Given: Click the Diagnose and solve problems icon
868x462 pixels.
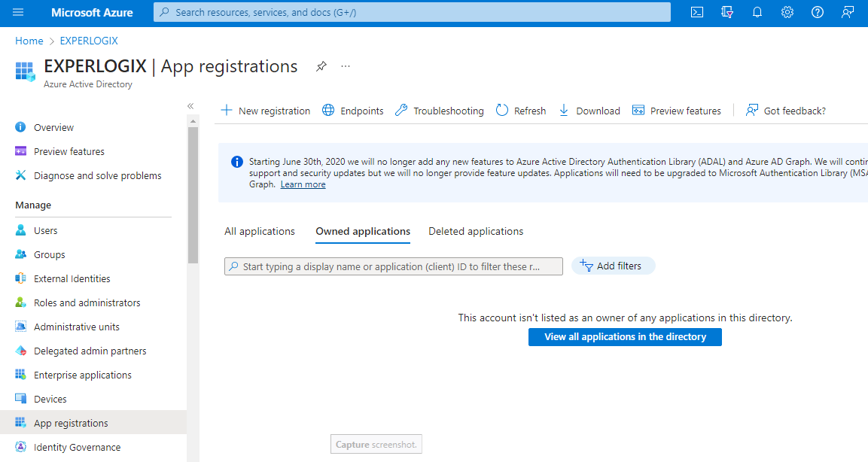Looking at the screenshot, I should coord(20,175).
